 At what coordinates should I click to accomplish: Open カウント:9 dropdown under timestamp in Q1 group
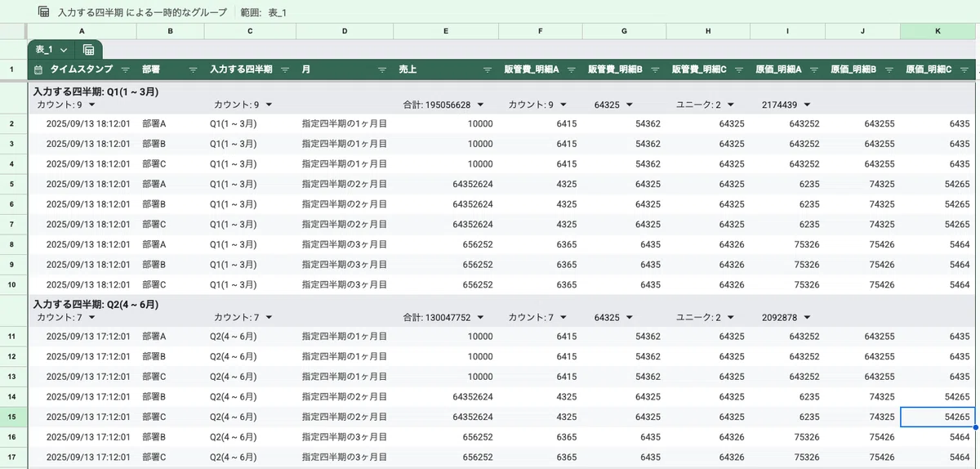92,105
